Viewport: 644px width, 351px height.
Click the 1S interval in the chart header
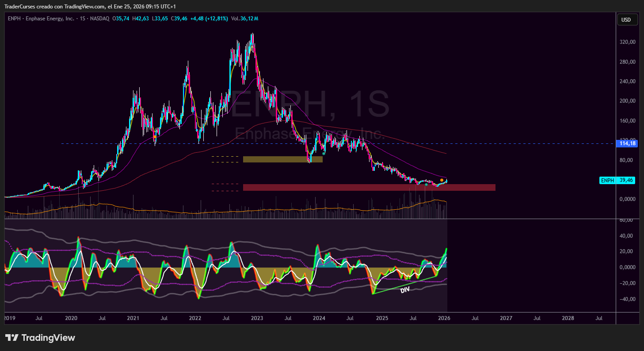coord(83,19)
